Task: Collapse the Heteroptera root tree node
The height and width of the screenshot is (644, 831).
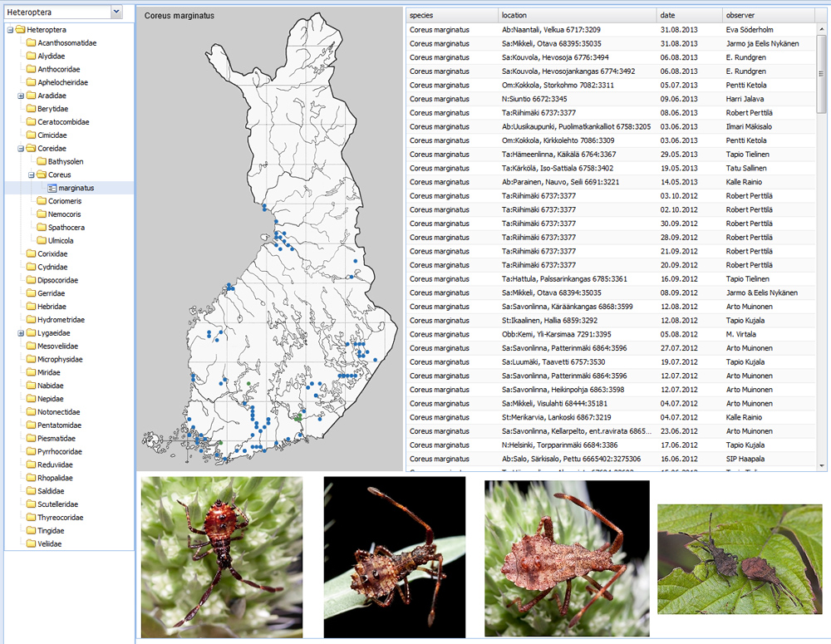Action: point(10,30)
